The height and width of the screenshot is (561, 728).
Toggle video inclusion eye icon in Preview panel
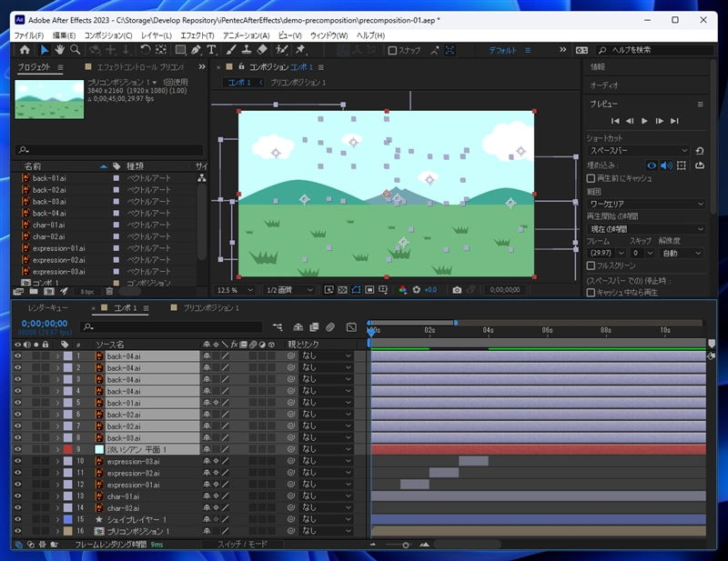point(652,165)
